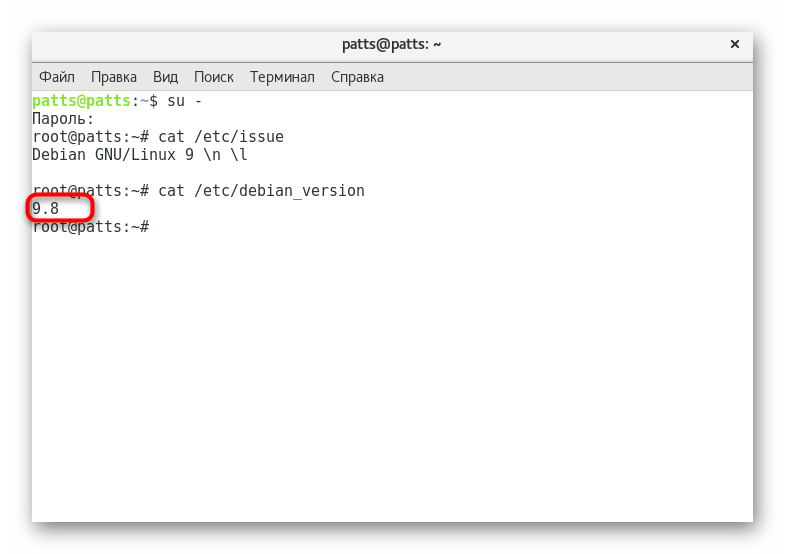Open the Файл menu
Screen dimensions: 785x554
[57, 77]
